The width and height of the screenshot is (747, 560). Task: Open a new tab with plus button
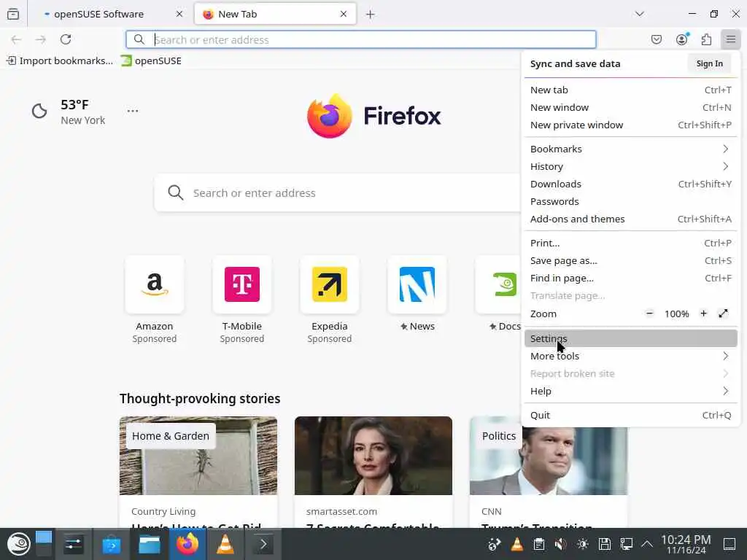pyautogui.click(x=370, y=15)
